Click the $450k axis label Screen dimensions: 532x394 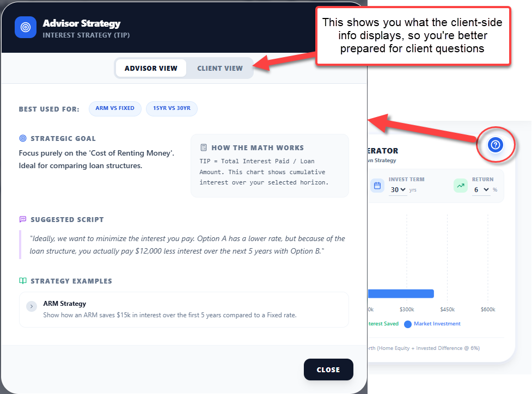(448, 310)
